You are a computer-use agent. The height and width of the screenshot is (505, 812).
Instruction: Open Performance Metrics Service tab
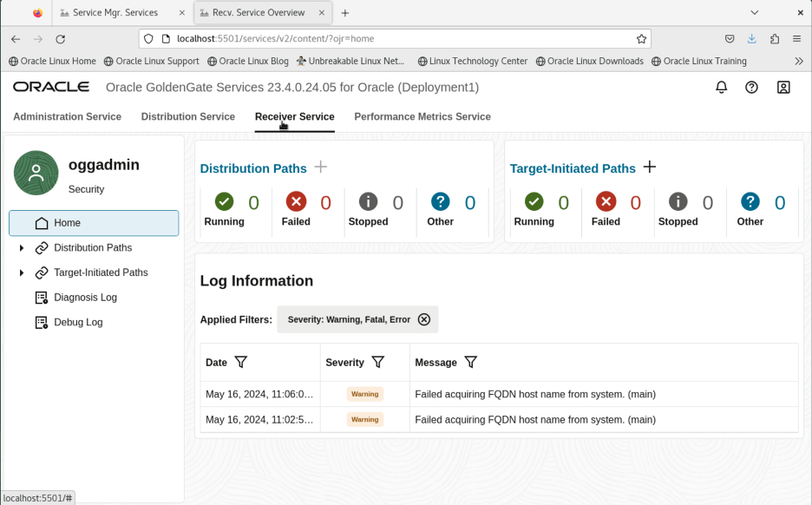pyautogui.click(x=422, y=116)
